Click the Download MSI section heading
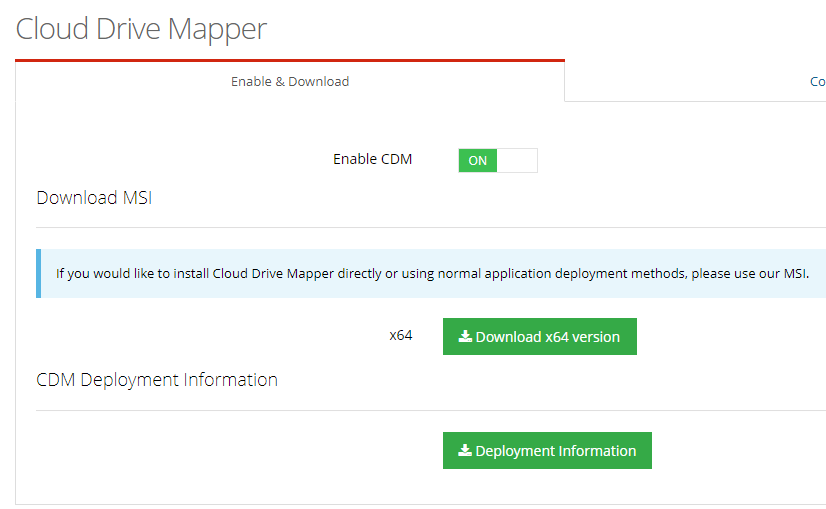Screen dimensions: 826x509 pos(94,197)
